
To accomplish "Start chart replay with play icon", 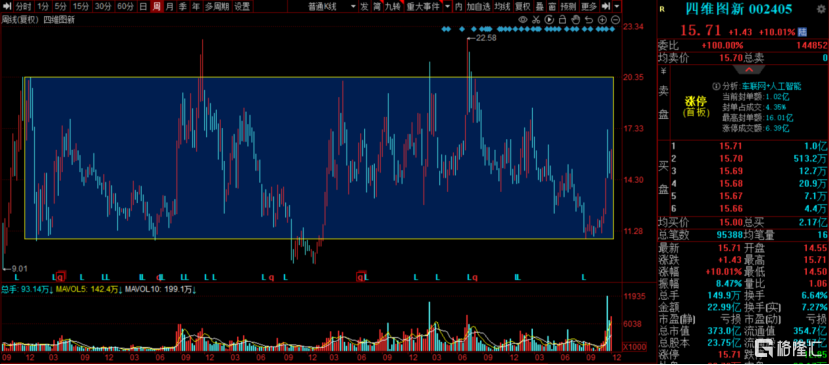I will pos(549,20).
